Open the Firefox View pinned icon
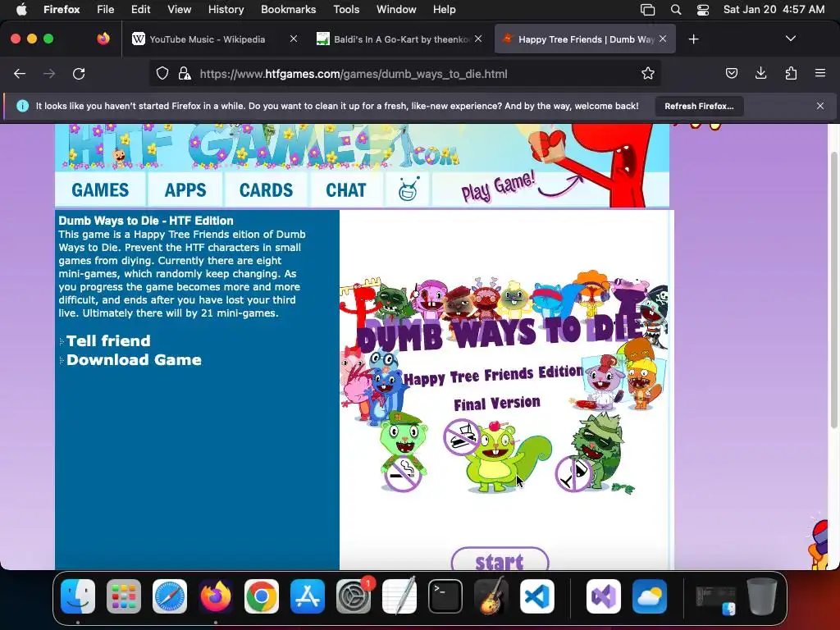The width and height of the screenshot is (840, 630). [x=103, y=39]
